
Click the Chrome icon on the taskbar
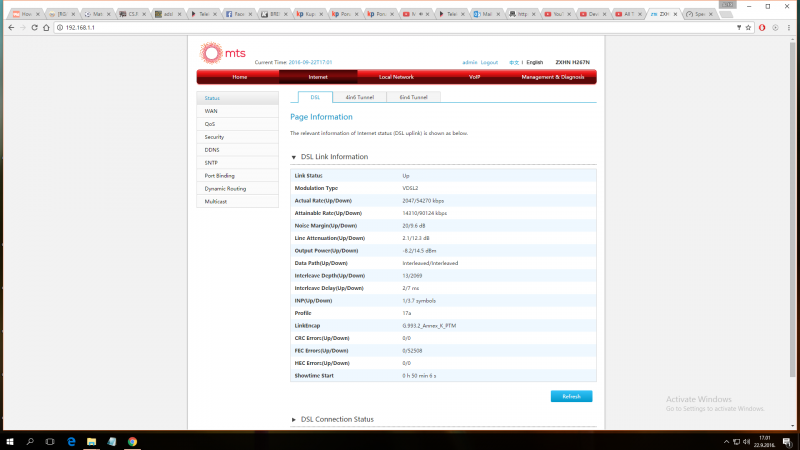tap(132, 441)
